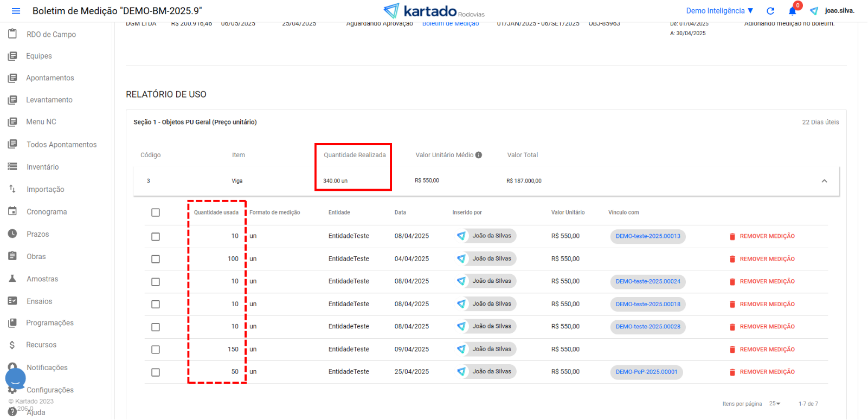Click the Amostras flask icon in sidebar
This screenshot has height=420, width=868.
point(12,279)
